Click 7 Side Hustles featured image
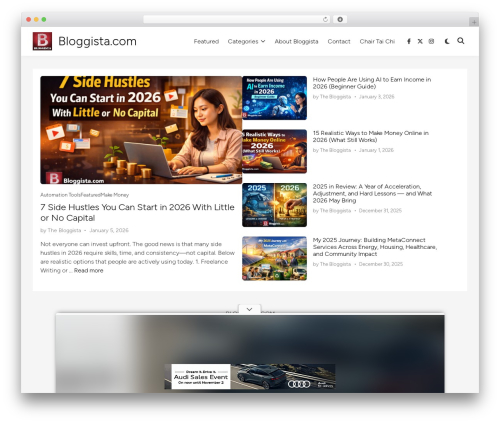 pyautogui.click(x=141, y=130)
